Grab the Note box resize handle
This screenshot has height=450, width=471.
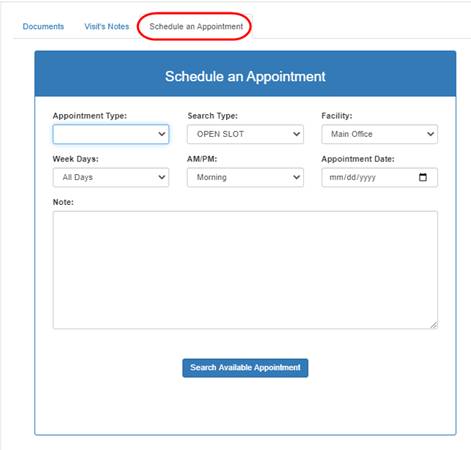click(434, 325)
